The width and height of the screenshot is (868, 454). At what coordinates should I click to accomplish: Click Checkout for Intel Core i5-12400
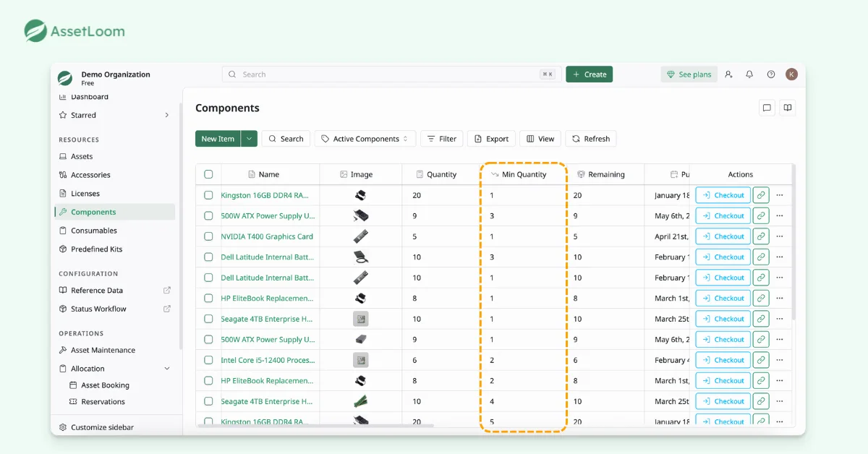click(723, 360)
